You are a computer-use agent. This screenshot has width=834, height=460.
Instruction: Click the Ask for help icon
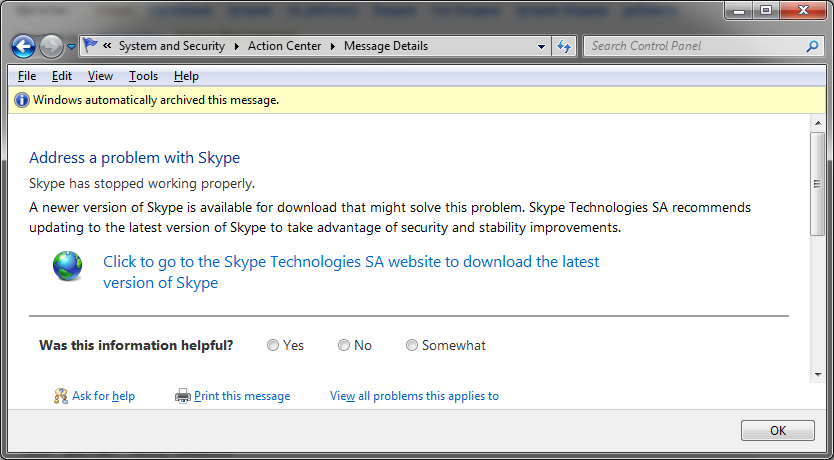61,396
